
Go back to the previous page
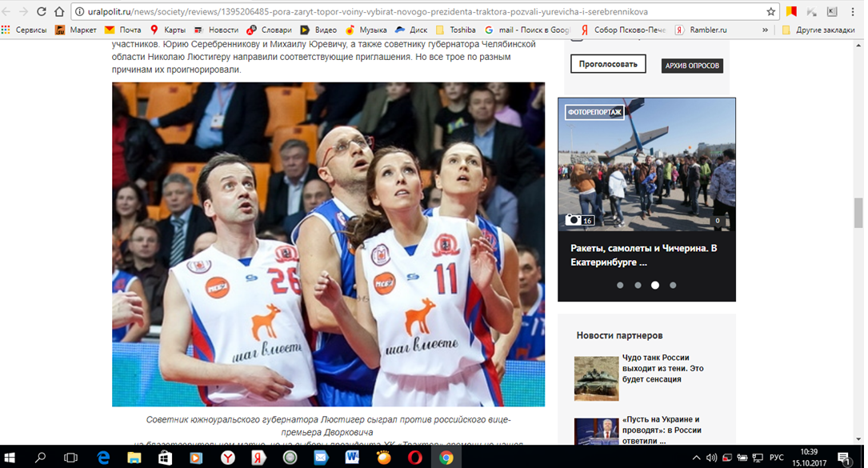tap(7, 11)
